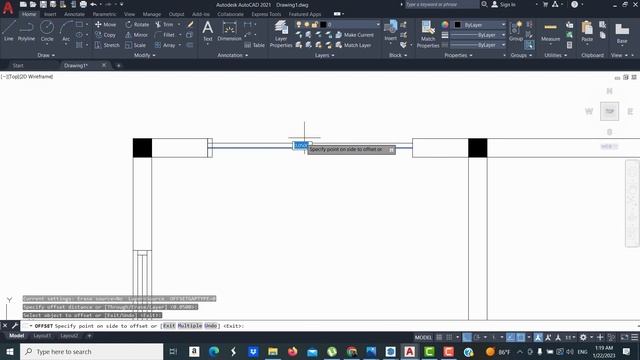This screenshot has height=360, width=640.
Task: Click the object color wheel swatch
Action: 445,24
